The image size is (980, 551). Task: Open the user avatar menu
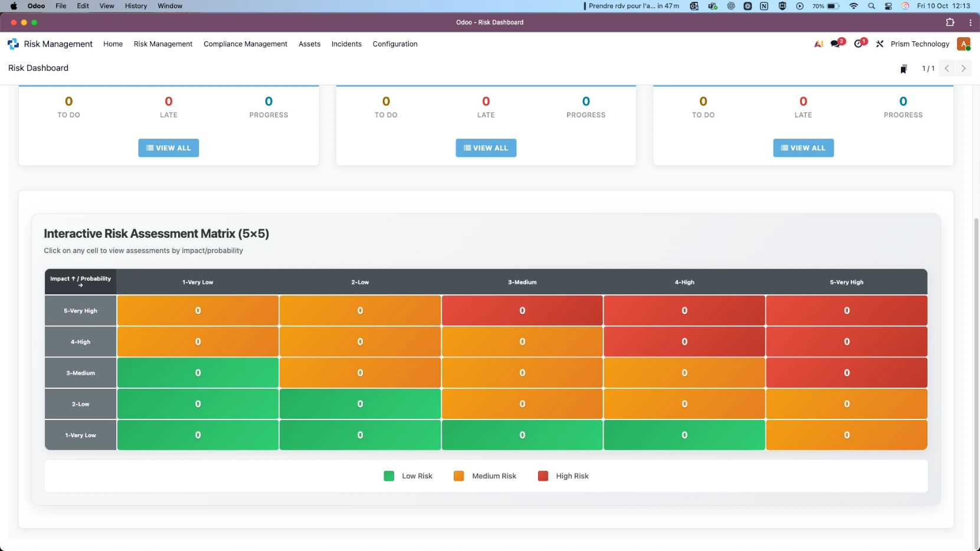tap(963, 44)
